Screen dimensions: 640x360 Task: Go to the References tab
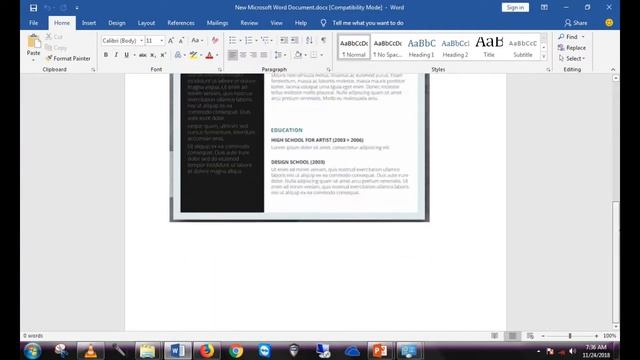tap(181, 23)
